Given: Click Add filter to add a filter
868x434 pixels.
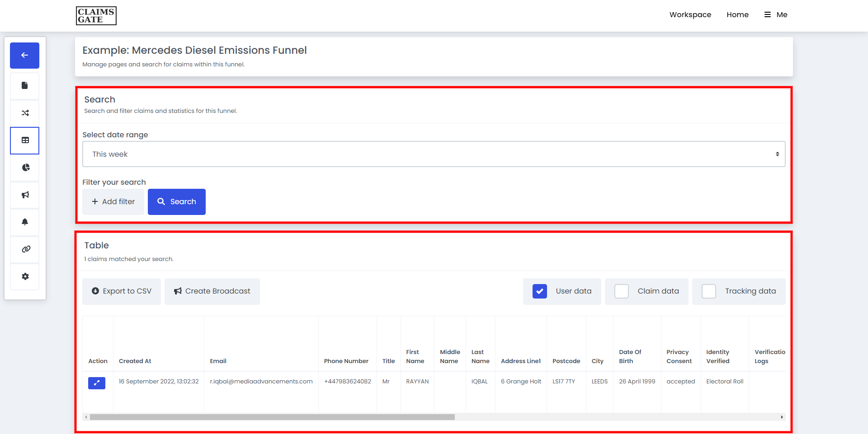Looking at the screenshot, I should (113, 202).
